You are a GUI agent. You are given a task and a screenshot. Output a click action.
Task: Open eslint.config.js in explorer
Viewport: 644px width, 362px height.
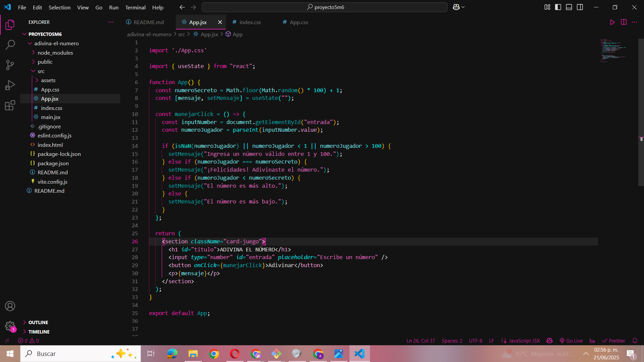click(54, 135)
